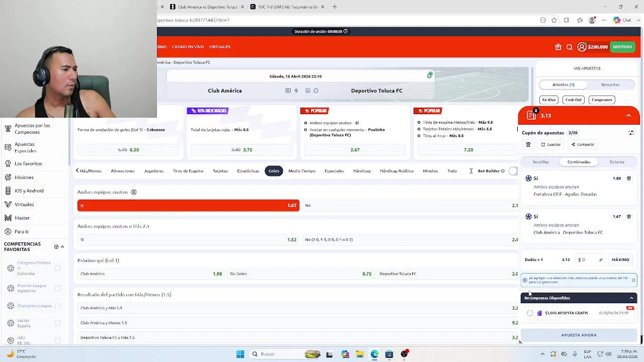Click the green Depósito button
Image resolution: width=644 pixels, height=362 pixels.
click(x=622, y=47)
